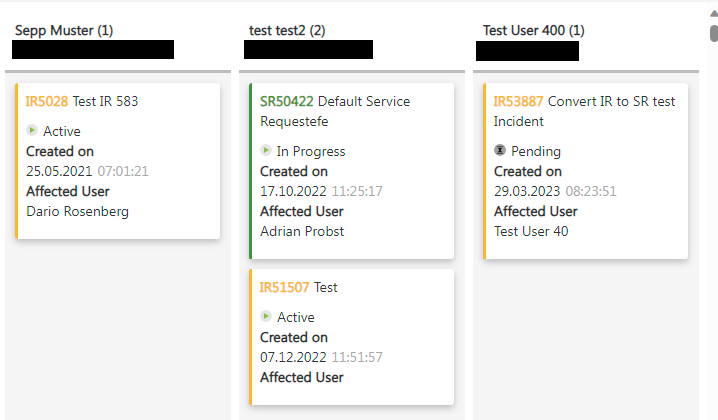Open service request link SR50422
The width and height of the screenshot is (718, 420).
(286, 101)
